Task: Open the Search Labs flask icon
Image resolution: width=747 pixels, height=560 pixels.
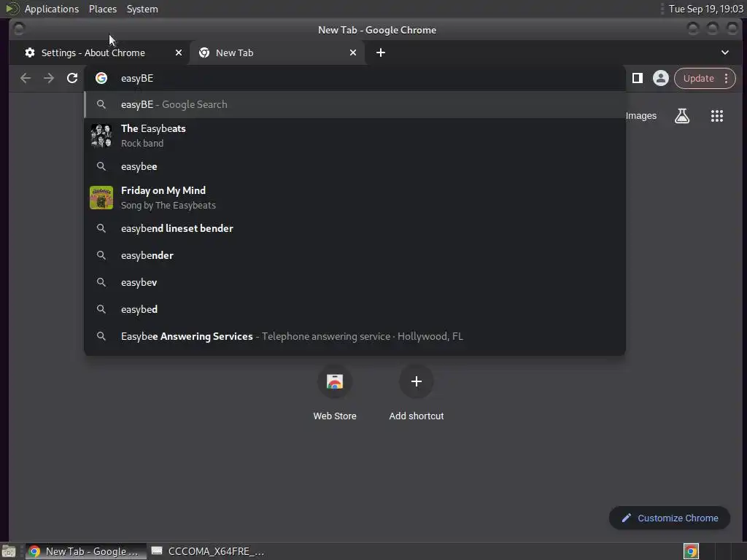Action: pos(682,116)
